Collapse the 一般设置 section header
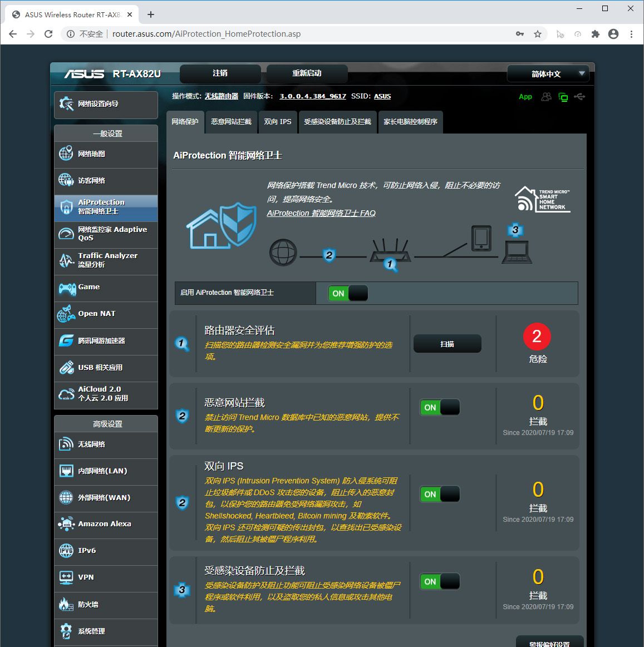This screenshot has height=647, width=644. [x=106, y=133]
